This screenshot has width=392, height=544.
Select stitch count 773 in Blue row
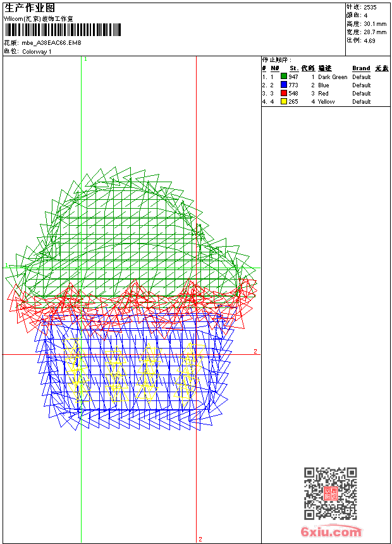293,85
